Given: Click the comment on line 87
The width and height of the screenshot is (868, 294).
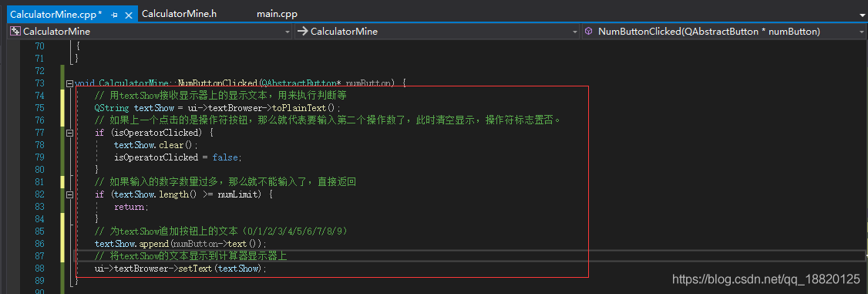Looking at the screenshot, I should (191, 255).
